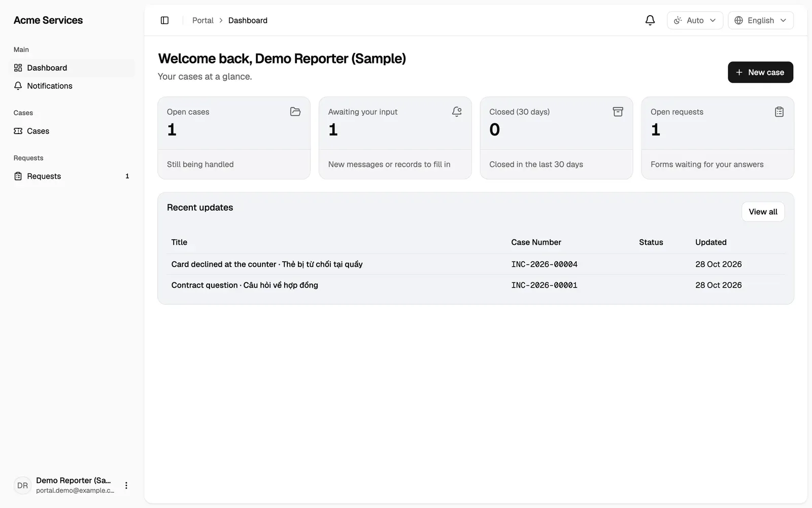Click Closed in the last 30 days text
The width and height of the screenshot is (812, 508).
point(536,165)
